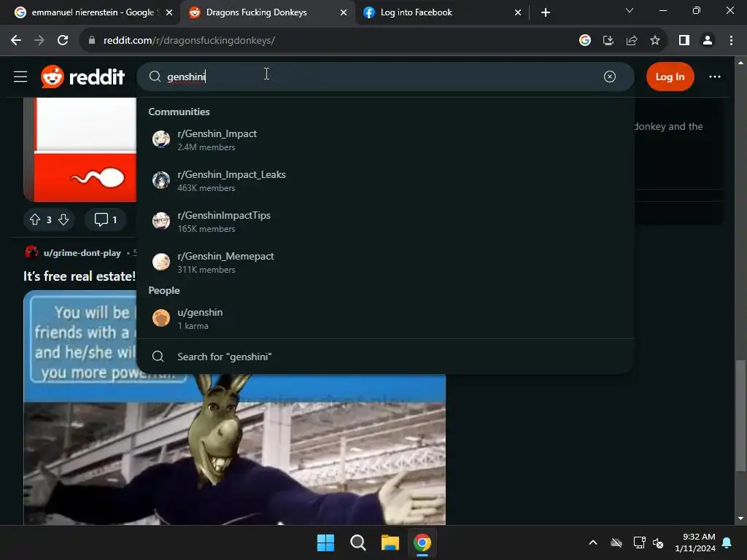Open File Explorer from the taskbar
747x560 pixels.
[x=390, y=542]
